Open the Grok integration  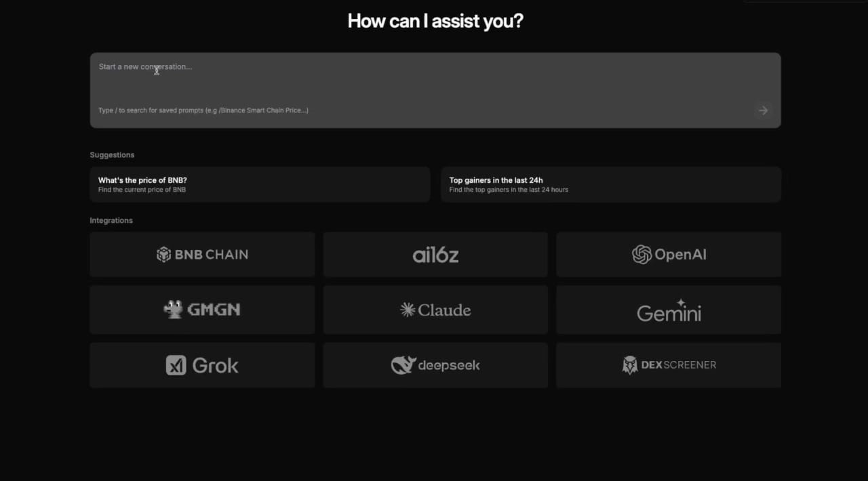(x=202, y=365)
